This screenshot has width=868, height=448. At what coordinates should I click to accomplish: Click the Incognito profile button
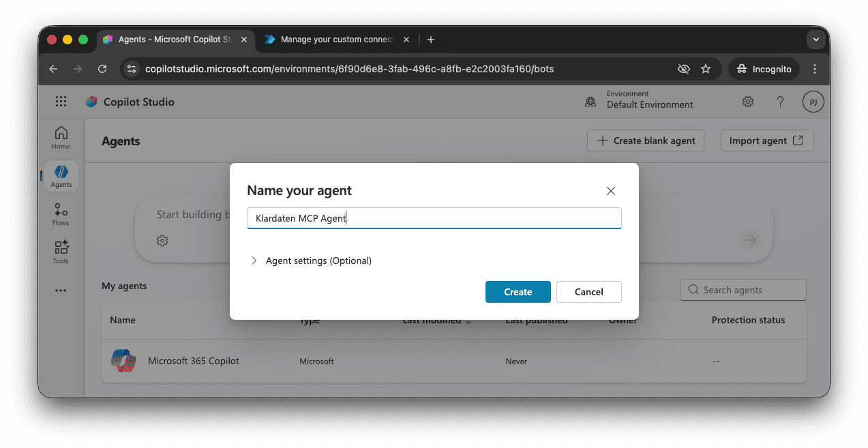point(764,69)
